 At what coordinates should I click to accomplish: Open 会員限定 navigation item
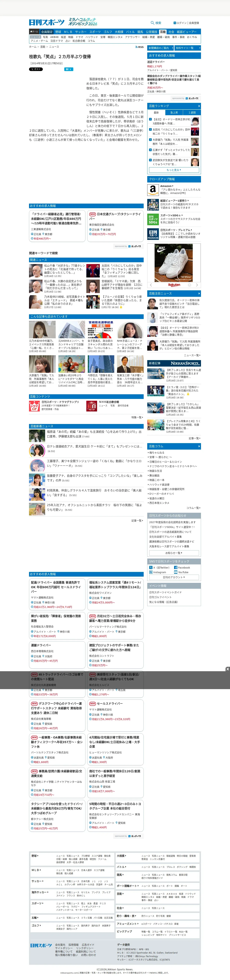tap(47, 32)
